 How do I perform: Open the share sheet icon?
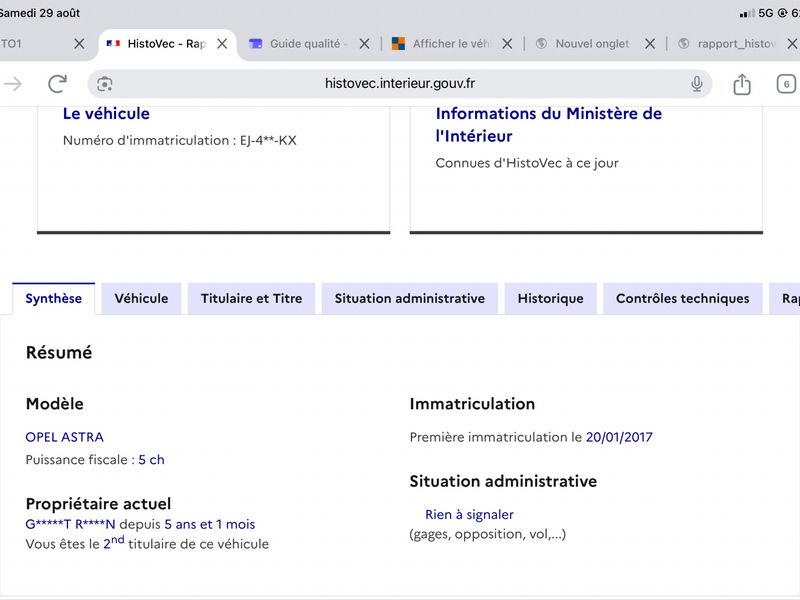[x=742, y=84]
